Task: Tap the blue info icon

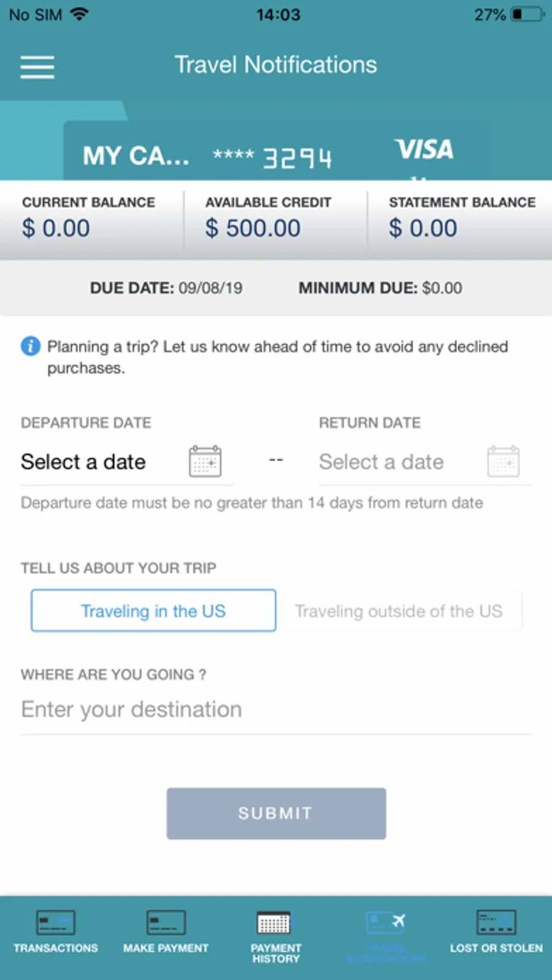Action: point(31,346)
